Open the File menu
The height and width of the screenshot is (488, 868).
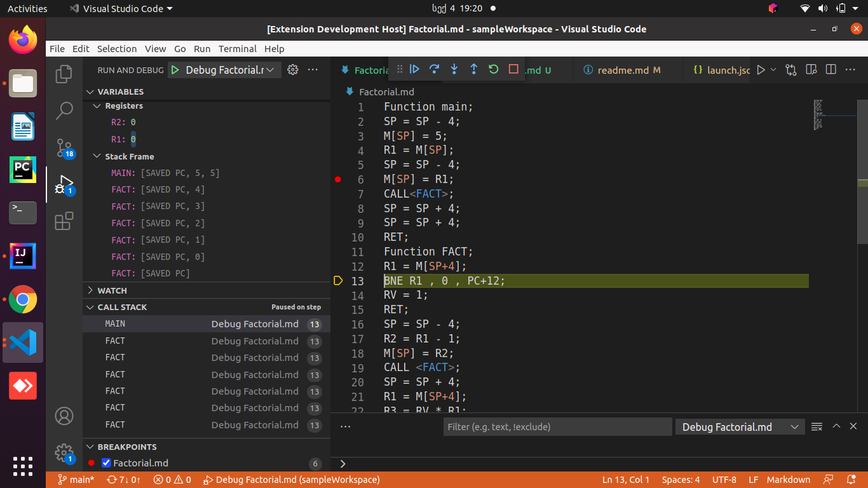(x=57, y=49)
